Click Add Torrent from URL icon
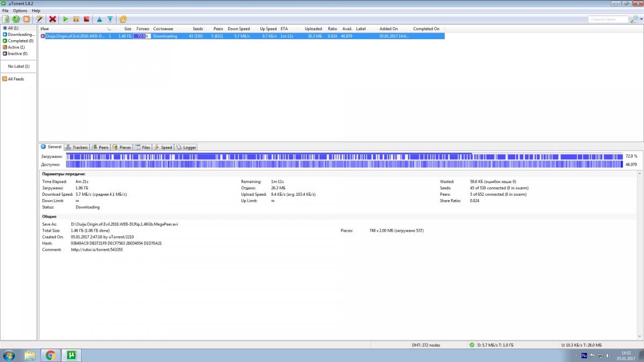The image size is (644, 362). (x=16, y=19)
